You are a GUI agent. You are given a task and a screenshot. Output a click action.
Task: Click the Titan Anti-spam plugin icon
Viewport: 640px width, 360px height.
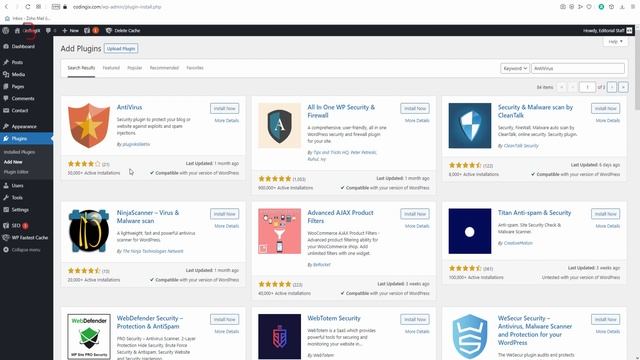(470, 231)
